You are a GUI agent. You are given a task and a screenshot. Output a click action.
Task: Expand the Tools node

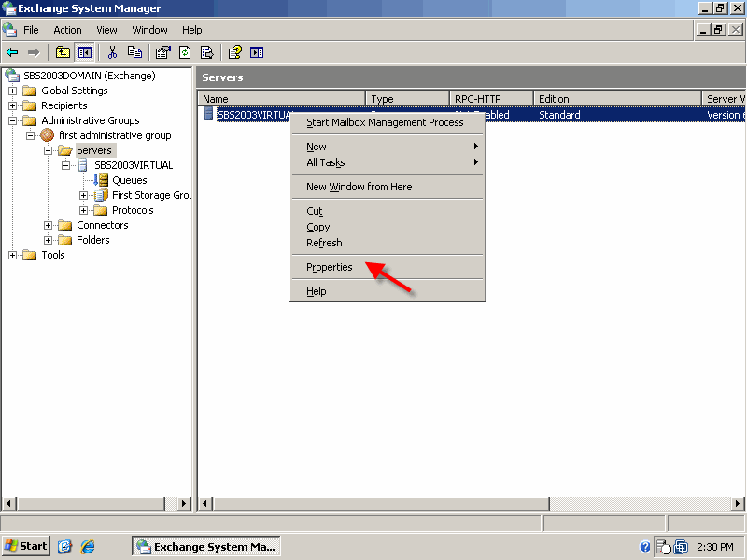pyautogui.click(x=13, y=255)
